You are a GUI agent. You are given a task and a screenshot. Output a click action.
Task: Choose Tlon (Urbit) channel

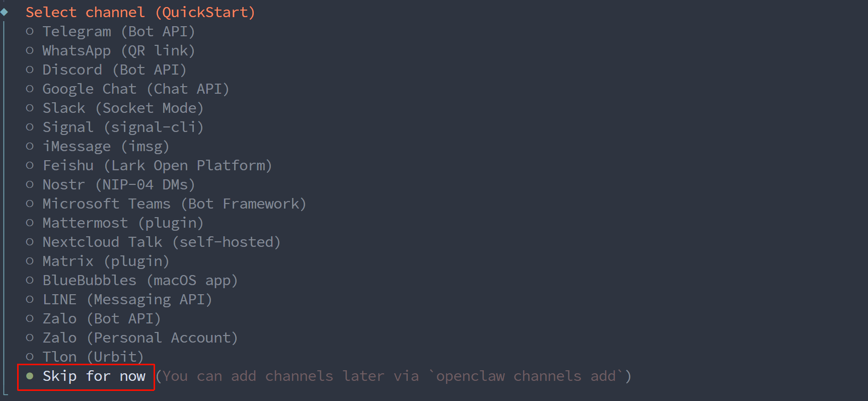click(x=93, y=357)
